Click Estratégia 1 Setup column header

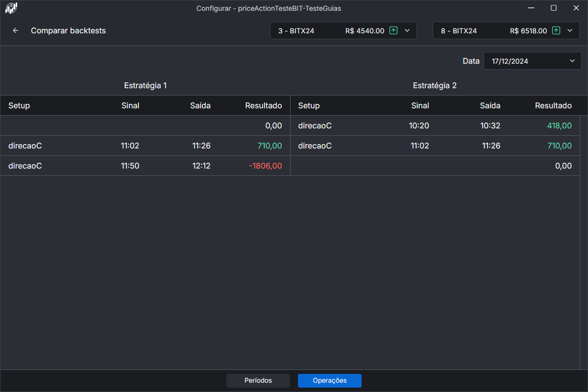tap(19, 105)
